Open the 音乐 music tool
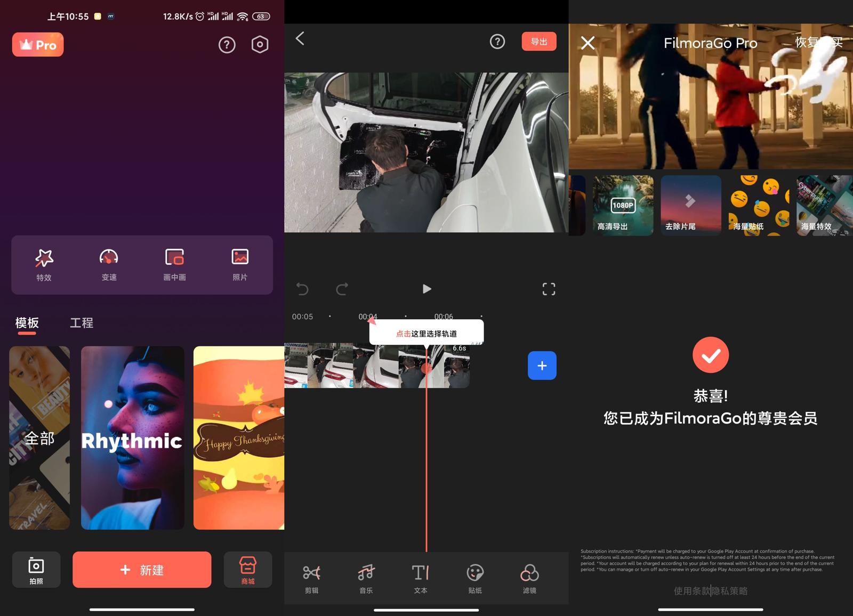Image resolution: width=853 pixels, height=616 pixels. point(366,579)
